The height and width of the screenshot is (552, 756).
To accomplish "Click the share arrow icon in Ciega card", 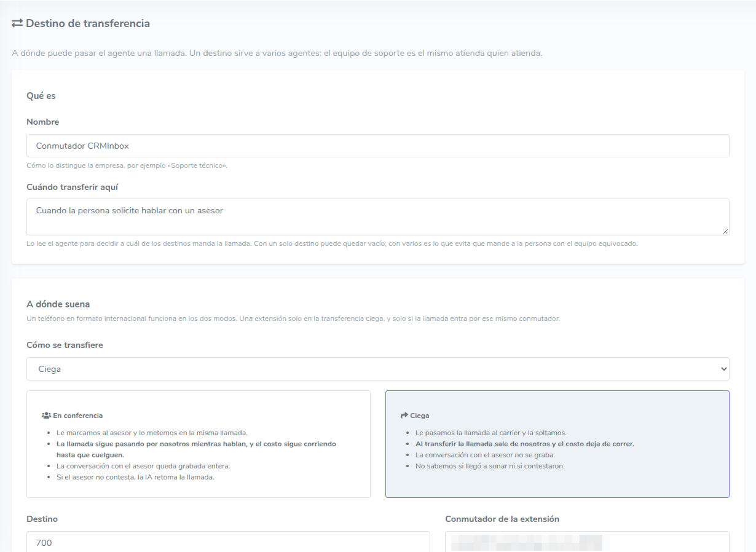I will 404,416.
